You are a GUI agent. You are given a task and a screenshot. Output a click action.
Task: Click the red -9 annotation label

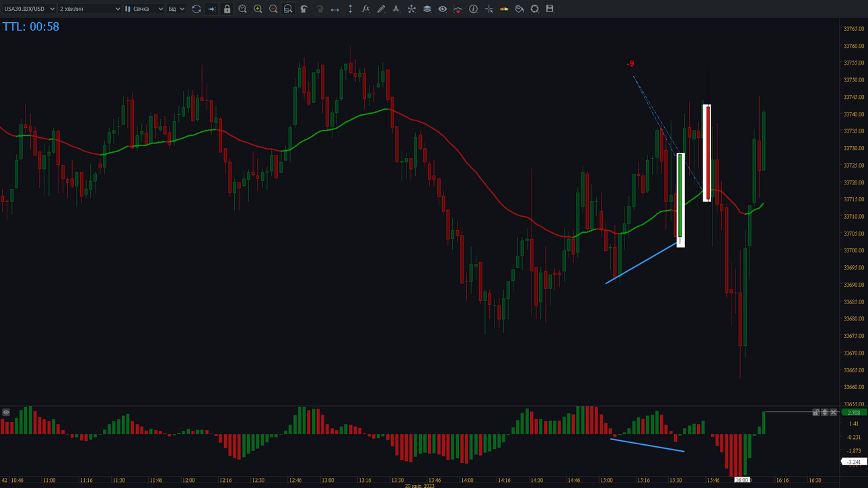point(630,64)
